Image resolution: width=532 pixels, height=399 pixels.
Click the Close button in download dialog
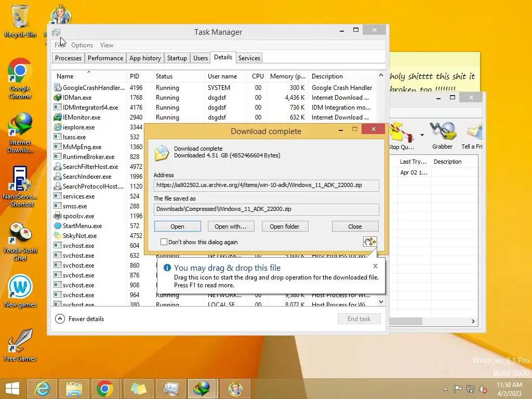coord(355,227)
